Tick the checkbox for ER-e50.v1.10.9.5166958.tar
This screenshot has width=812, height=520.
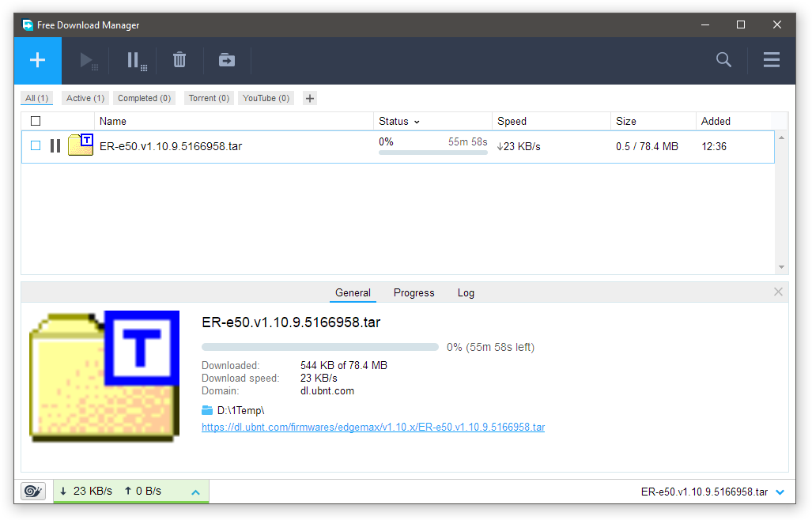click(x=36, y=146)
